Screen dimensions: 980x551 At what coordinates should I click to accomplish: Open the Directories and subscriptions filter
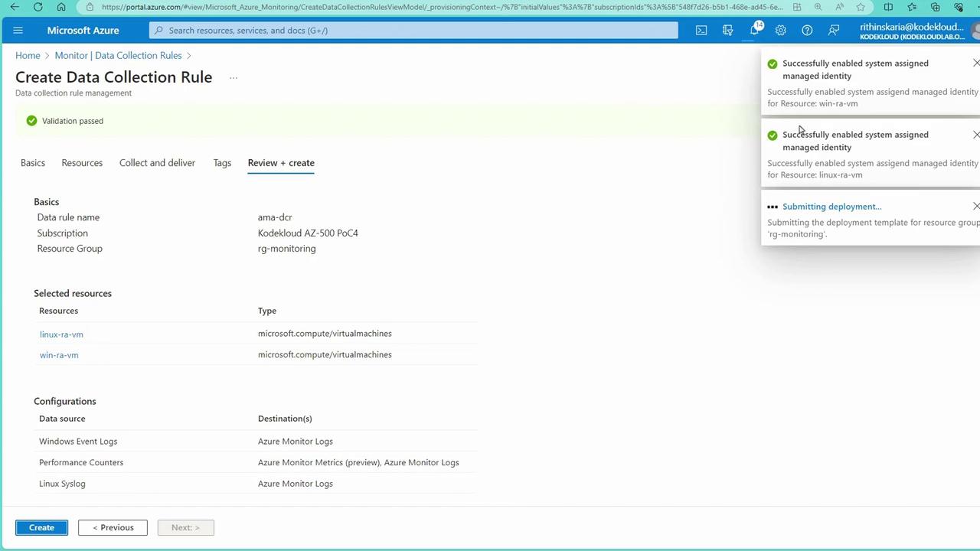[727, 31]
